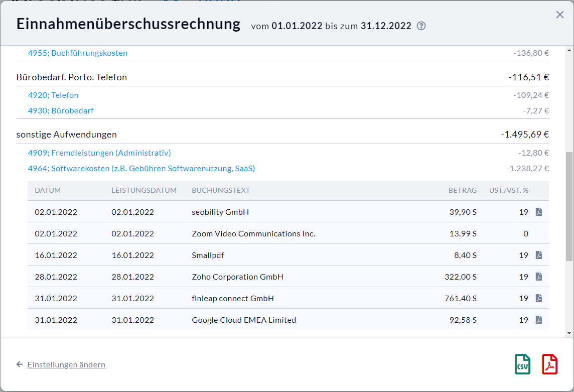Viewport: 574px width, 392px height.
Task: Click the Einstellungen ändern link
Action: tap(66, 364)
